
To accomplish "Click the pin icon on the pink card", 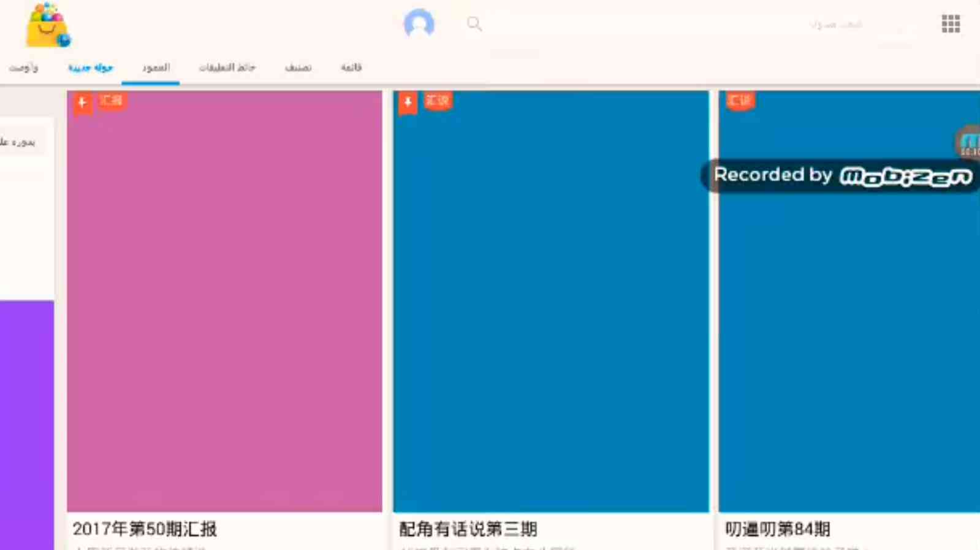I will [83, 102].
